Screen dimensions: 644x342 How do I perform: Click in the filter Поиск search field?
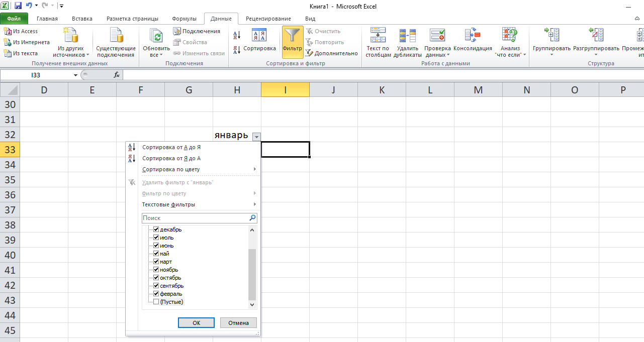tap(196, 218)
